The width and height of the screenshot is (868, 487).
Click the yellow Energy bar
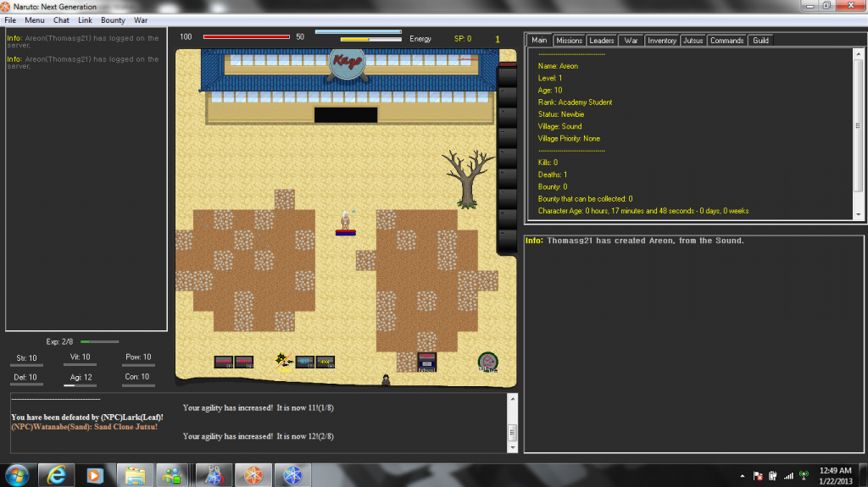(x=371, y=39)
